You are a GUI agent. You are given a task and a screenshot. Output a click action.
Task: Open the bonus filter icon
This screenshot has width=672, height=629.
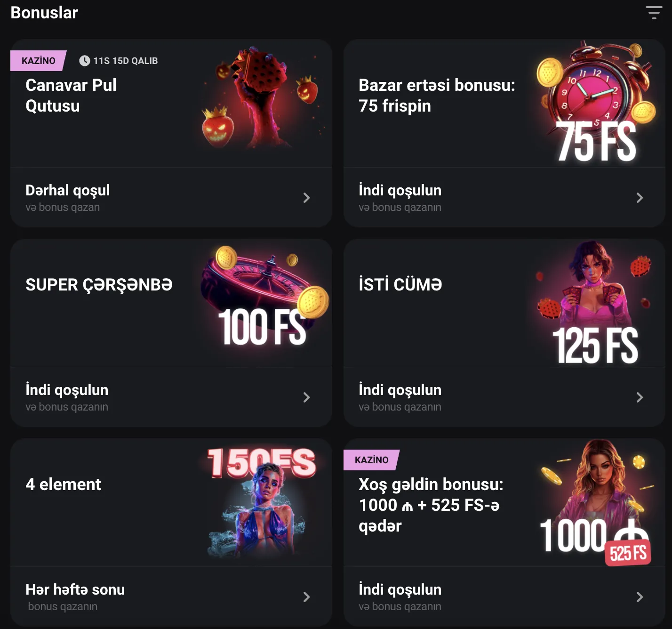point(654,13)
